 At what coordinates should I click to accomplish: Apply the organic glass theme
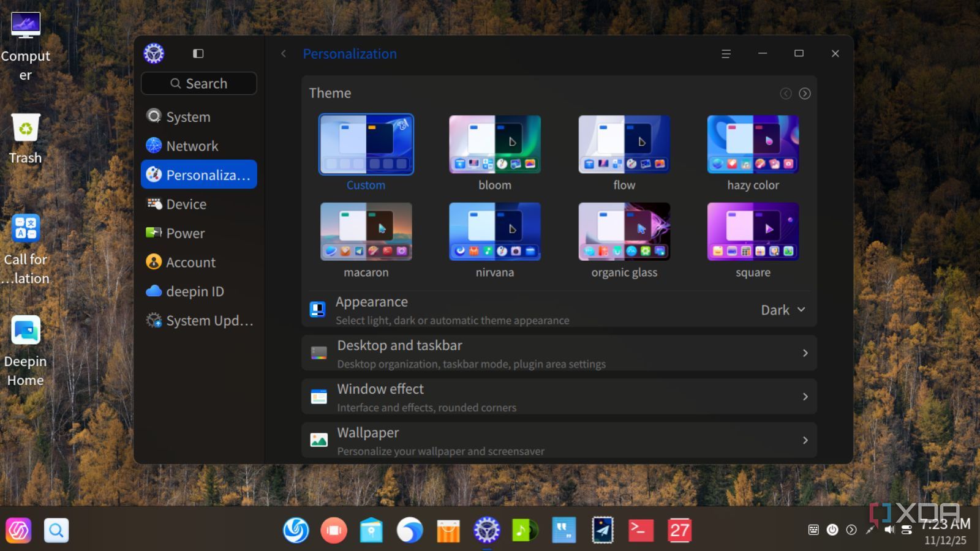[624, 232]
